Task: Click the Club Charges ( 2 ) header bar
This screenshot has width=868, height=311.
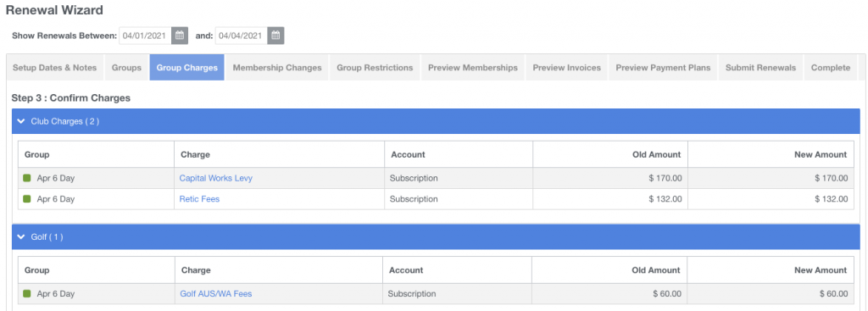Action: [x=437, y=121]
